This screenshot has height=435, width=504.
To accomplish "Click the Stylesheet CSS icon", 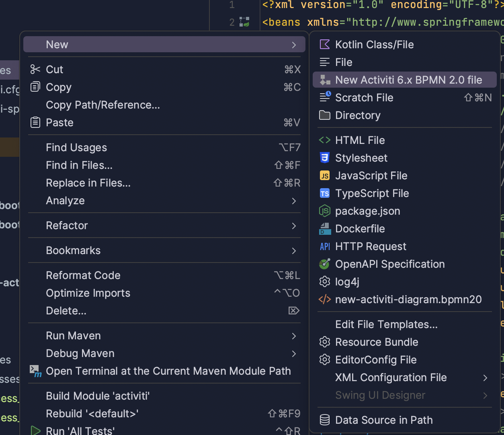I will (x=325, y=158).
